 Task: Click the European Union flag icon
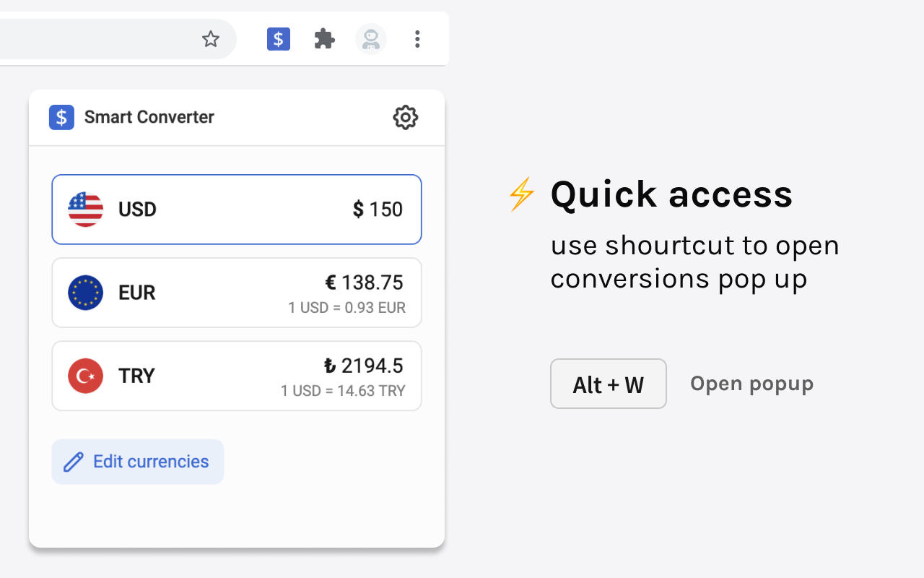(x=85, y=293)
